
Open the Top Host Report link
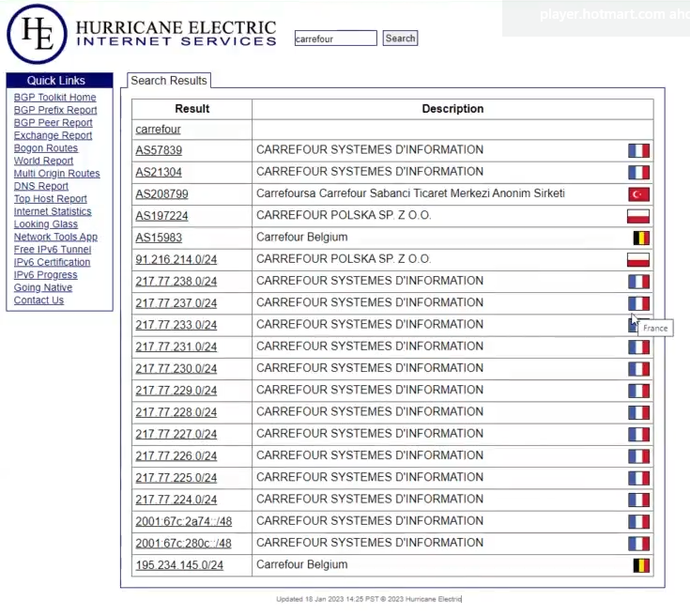[x=50, y=198]
